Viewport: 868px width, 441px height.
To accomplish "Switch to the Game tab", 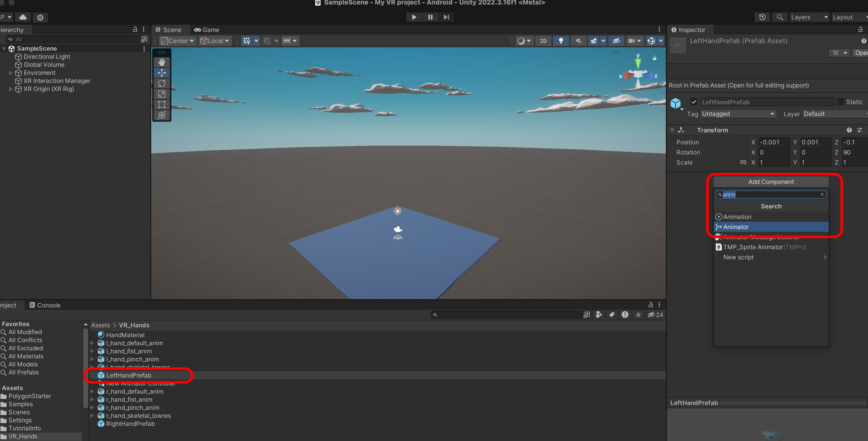I will (207, 30).
